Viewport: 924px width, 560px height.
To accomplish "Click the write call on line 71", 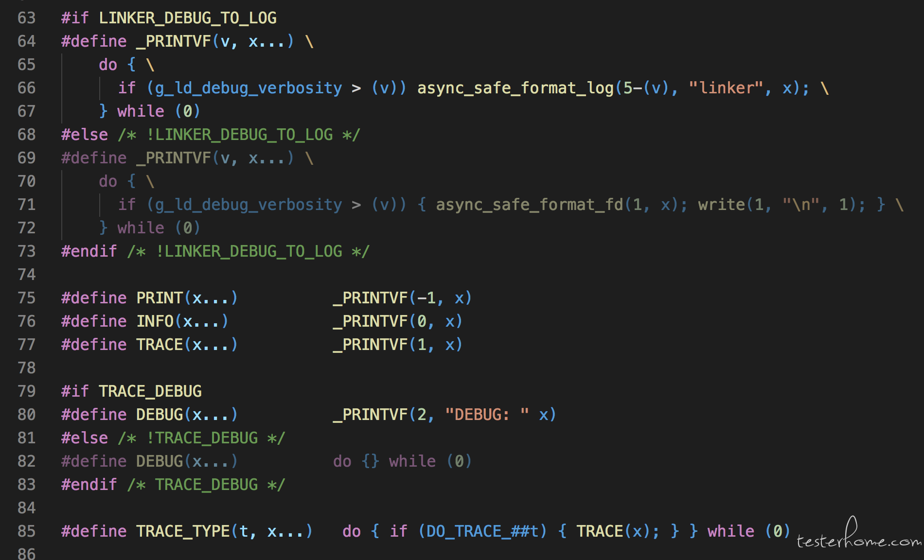I will coord(721,205).
